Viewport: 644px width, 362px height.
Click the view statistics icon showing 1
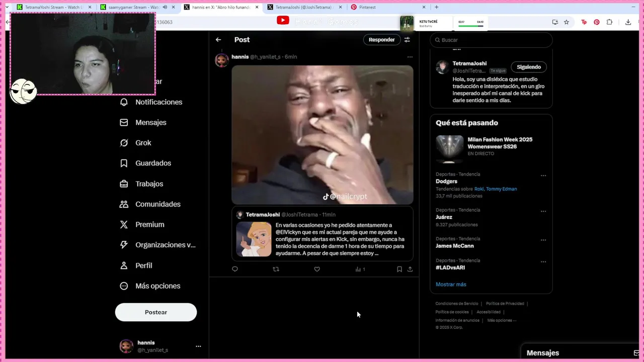(360, 269)
